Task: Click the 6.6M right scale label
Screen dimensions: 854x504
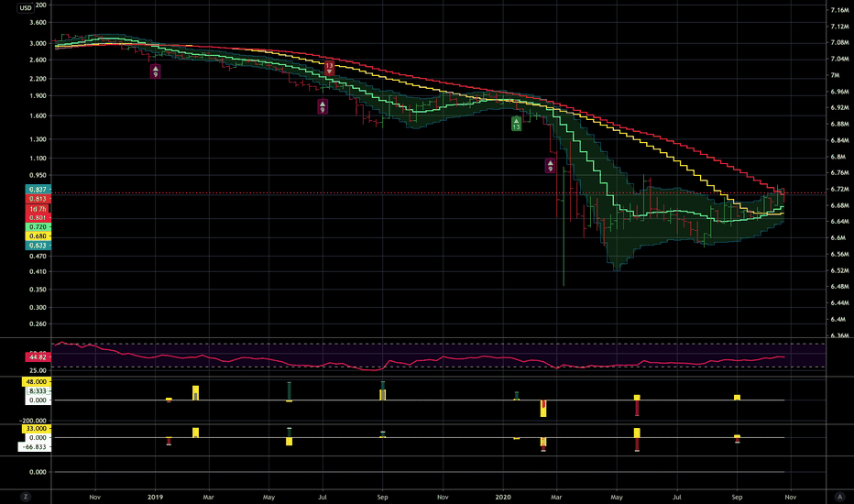Action: pos(838,238)
